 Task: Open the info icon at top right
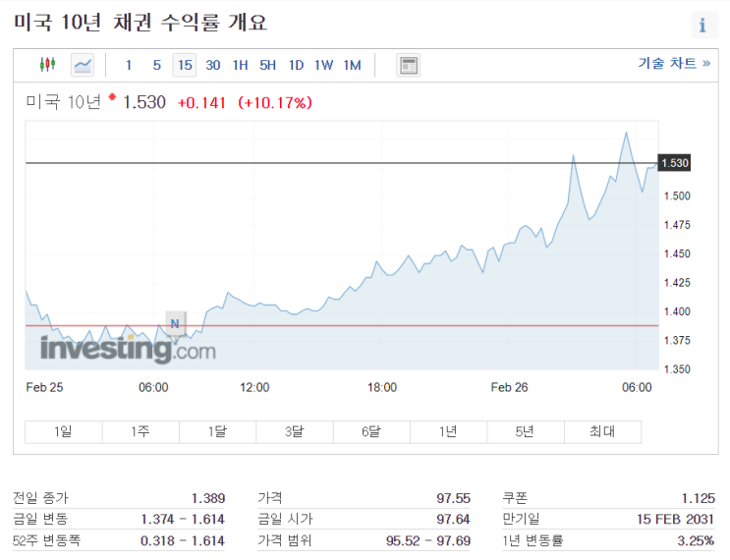[x=703, y=25]
